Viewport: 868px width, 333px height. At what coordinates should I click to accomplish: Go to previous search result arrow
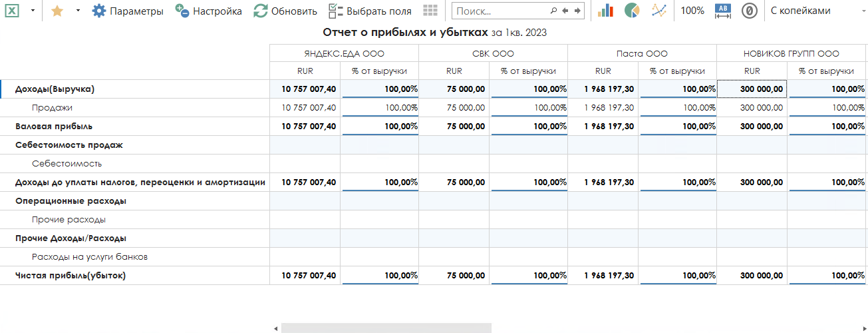coord(565,11)
